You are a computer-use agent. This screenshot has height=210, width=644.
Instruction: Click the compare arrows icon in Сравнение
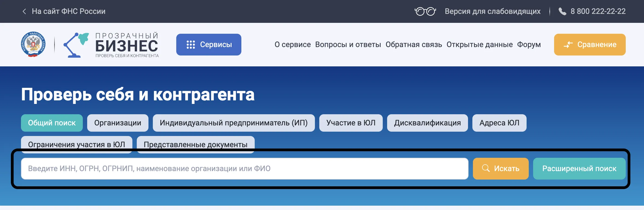pos(568,45)
